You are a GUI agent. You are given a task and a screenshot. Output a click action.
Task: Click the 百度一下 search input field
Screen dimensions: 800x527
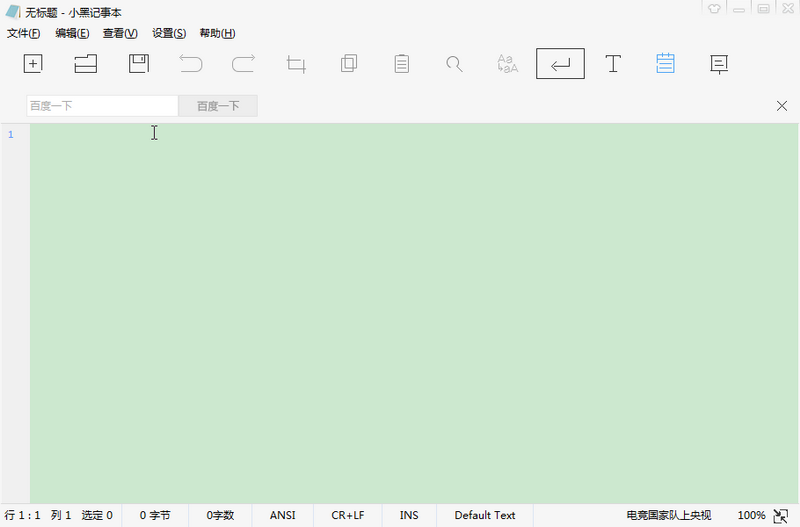point(102,106)
